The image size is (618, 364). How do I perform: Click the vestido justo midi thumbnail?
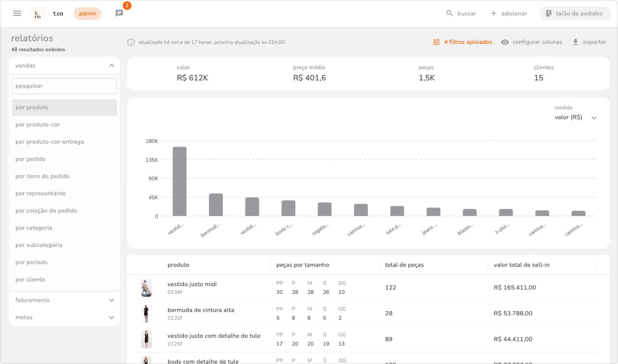click(146, 288)
